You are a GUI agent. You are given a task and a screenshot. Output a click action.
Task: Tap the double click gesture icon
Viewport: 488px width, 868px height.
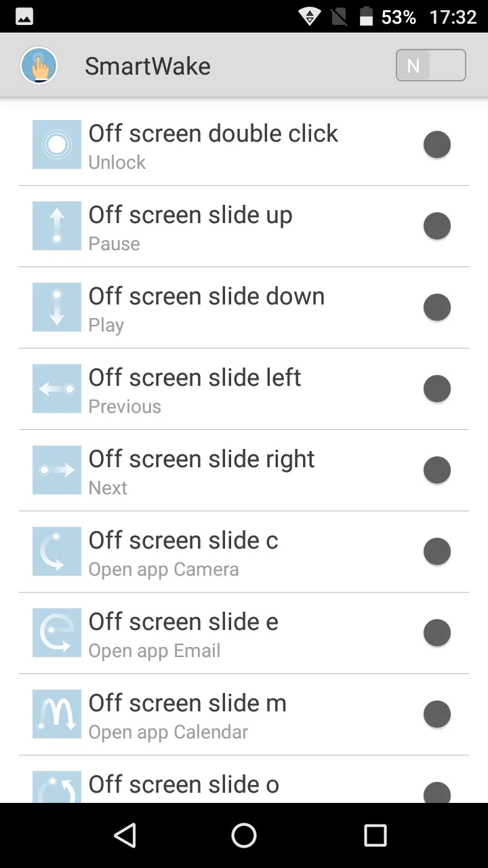pyautogui.click(x=57, y=144)
